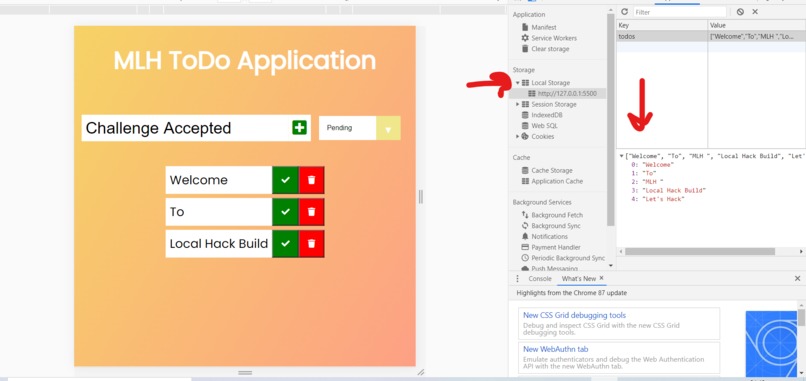Mark the Welcome todo as complete
This screenshot has width=806, height=381.
285,180
